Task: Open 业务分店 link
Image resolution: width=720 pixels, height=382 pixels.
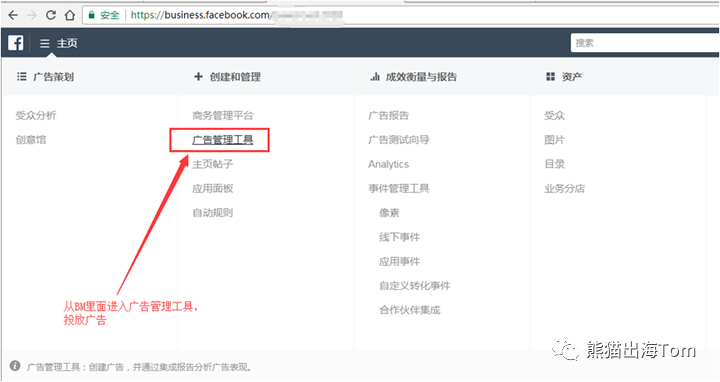Action: click(565, 188)
